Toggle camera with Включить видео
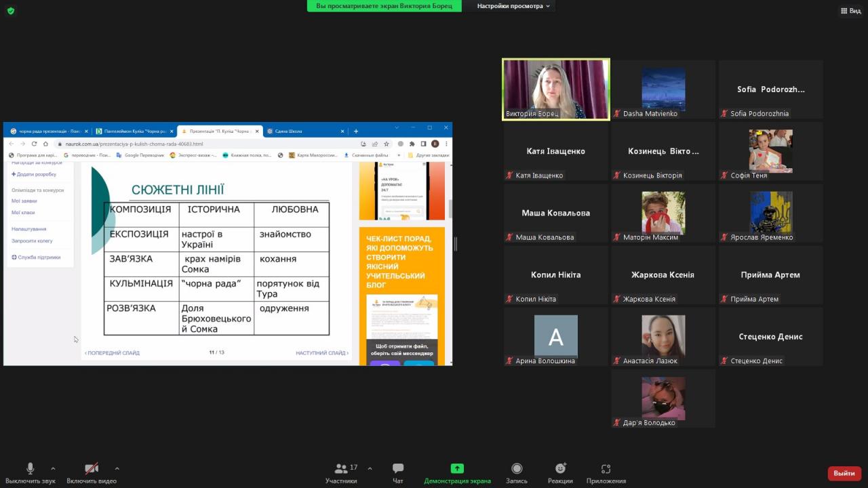This screenshot has height=488, width=868. click(92, 469)
